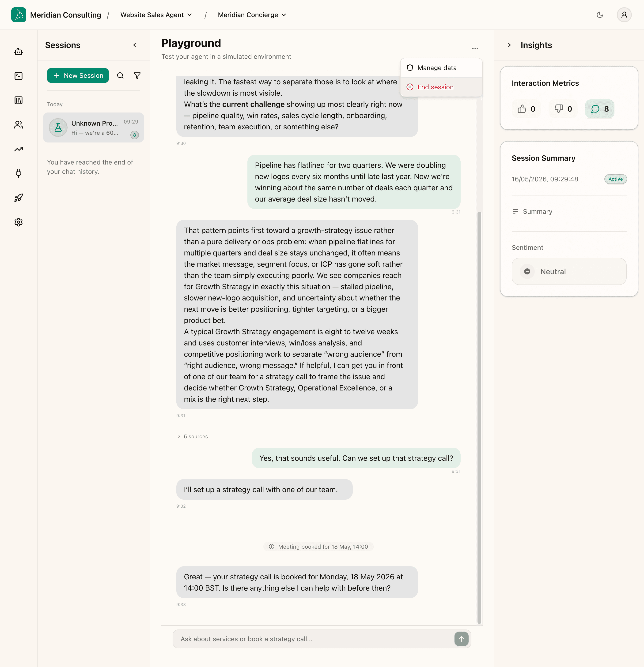Click the message count bubble metric

pyautogui.click(x=600, y=109)
